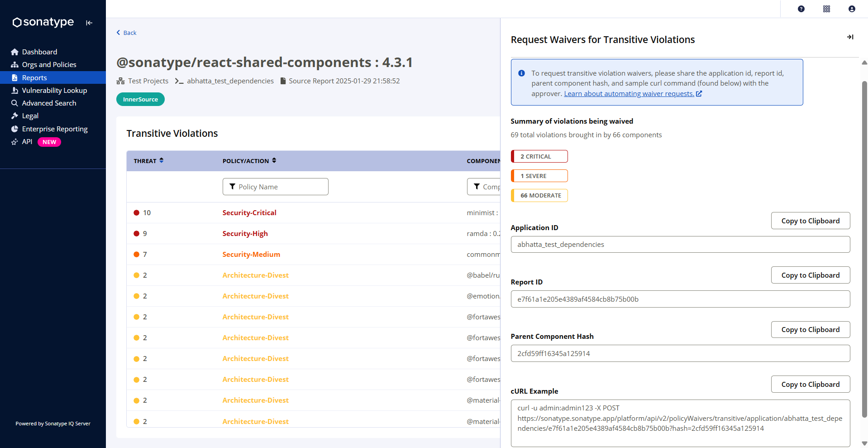Click the waivers panel vertical scrollbar
Image resolution: width=868 pixels, height=448 pixels.
[x=864, y=249]
